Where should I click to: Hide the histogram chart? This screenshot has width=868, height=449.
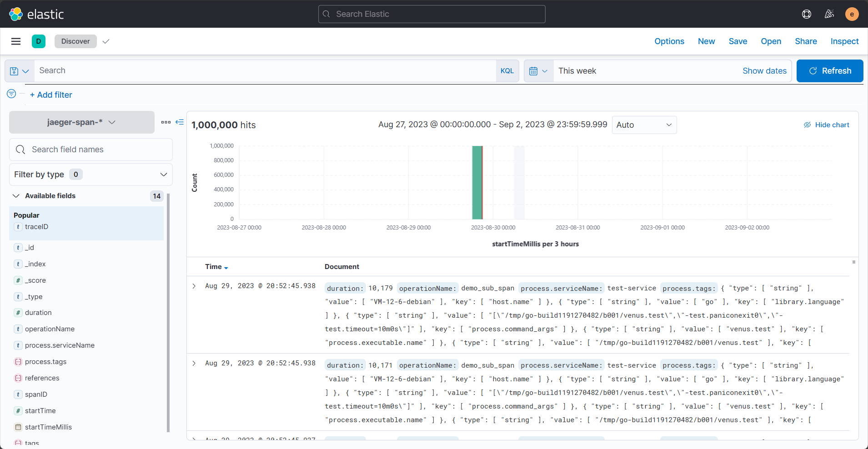826,125
